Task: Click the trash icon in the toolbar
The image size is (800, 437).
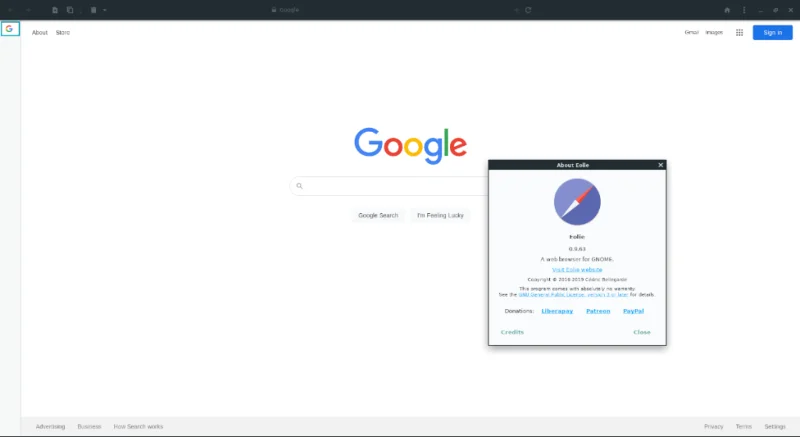Action: click(x=93, y=10)
